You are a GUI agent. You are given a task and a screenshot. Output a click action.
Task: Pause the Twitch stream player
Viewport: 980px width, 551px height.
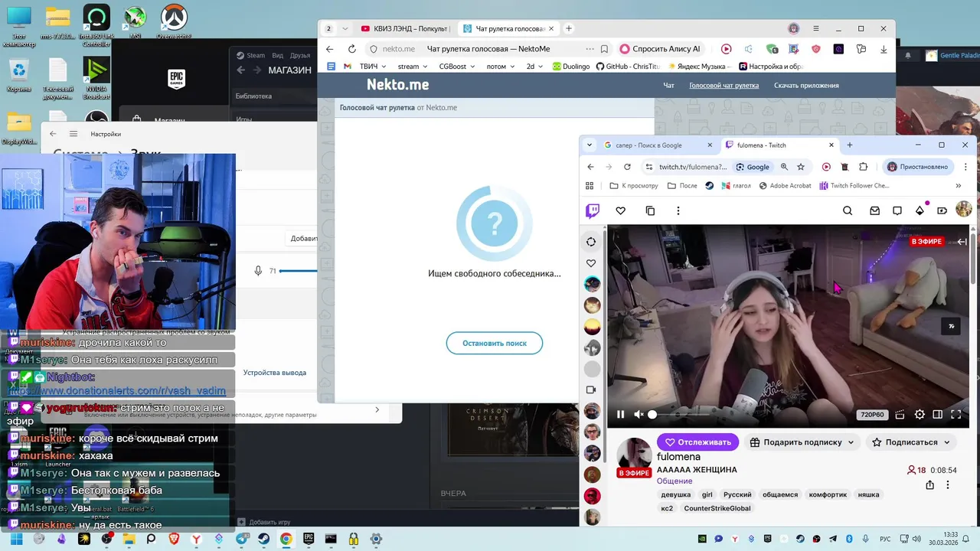pyautogui.click(x=620, y=415)
